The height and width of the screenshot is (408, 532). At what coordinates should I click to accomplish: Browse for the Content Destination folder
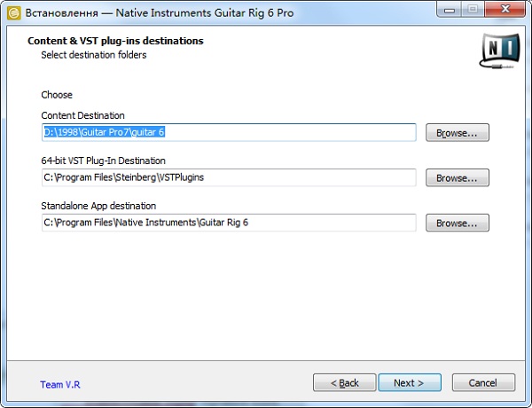pyautogui.click(x=457, y=133)
